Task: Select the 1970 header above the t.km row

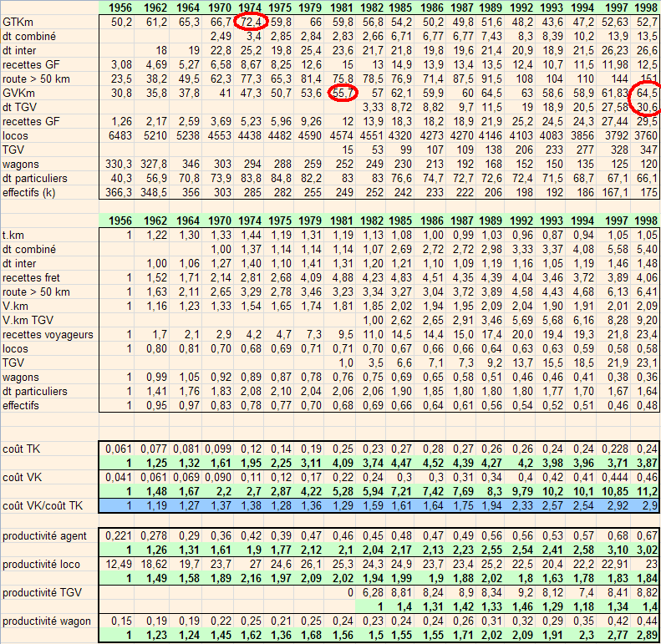Action: coord(220,221)
